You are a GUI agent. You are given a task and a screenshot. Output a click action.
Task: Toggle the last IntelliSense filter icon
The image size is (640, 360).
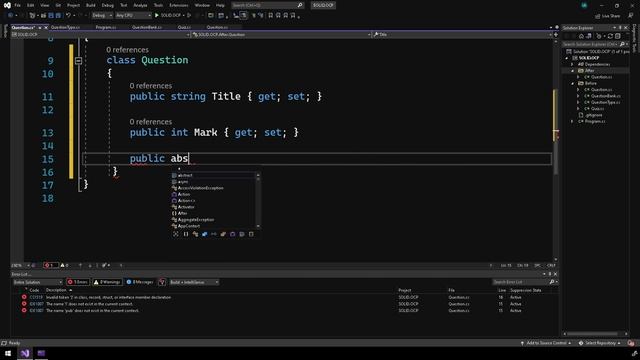pos(251,234)
